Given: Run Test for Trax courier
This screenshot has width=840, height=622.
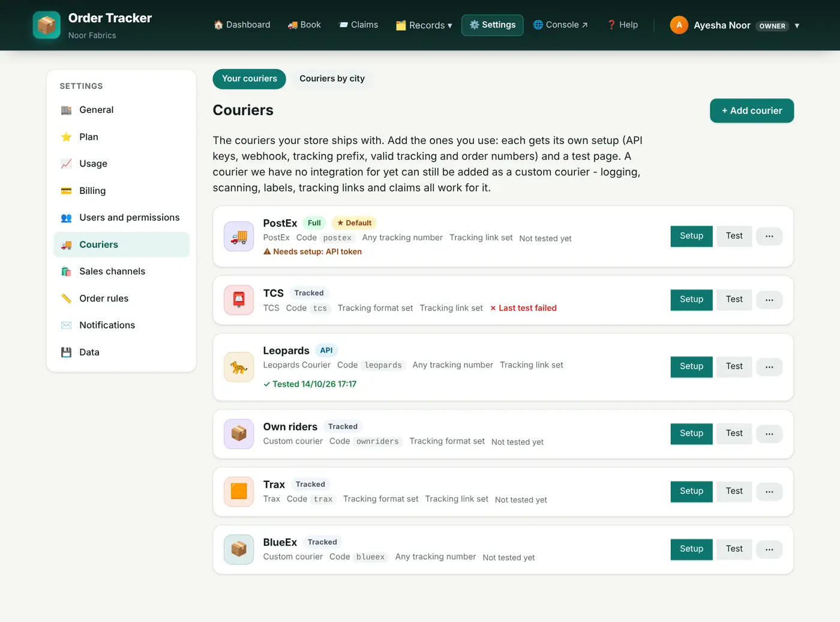Looking at the screenshot, I should point(734,492).
